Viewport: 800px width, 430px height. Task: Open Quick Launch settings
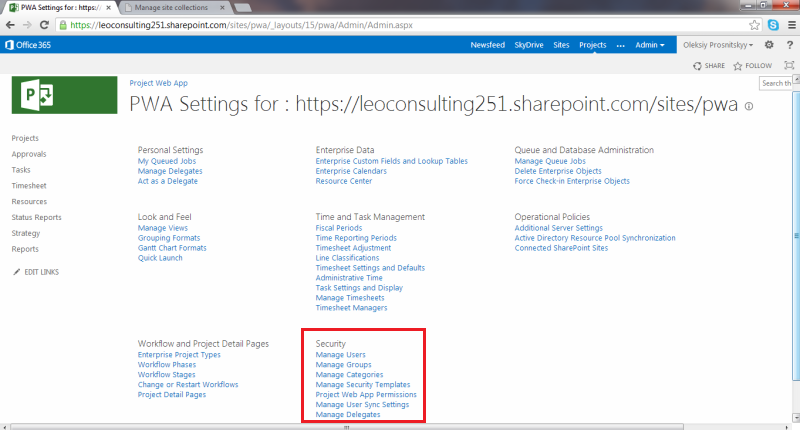[x=160, y=258]
